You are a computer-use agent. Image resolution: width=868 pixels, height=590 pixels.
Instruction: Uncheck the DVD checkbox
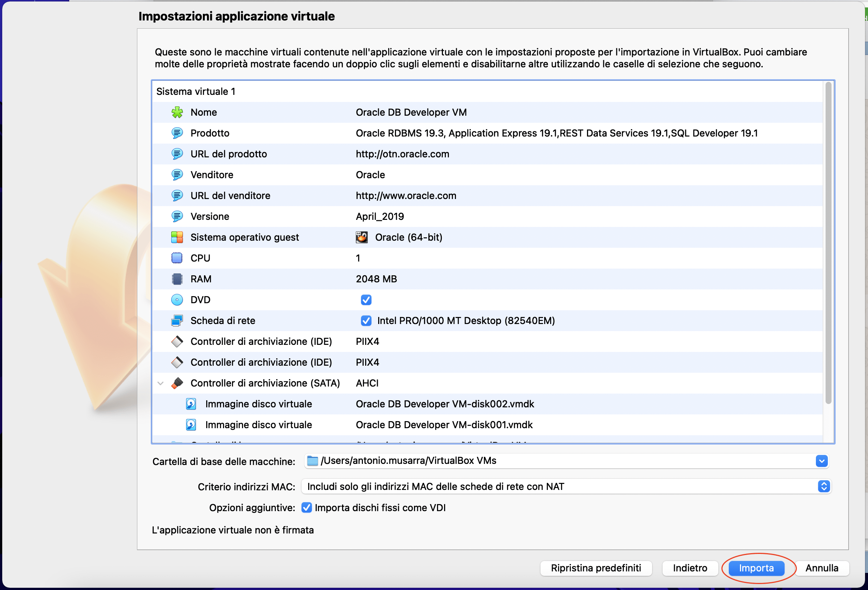[366, 300]
